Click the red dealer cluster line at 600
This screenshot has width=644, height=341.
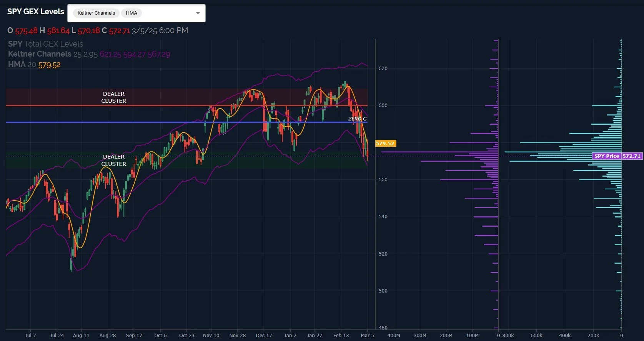(x=186, y=105)
